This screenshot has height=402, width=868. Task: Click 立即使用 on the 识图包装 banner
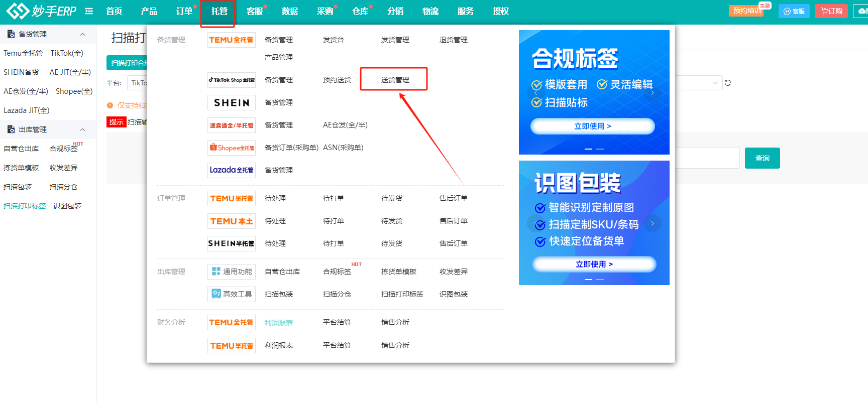(x=594, y=264)
